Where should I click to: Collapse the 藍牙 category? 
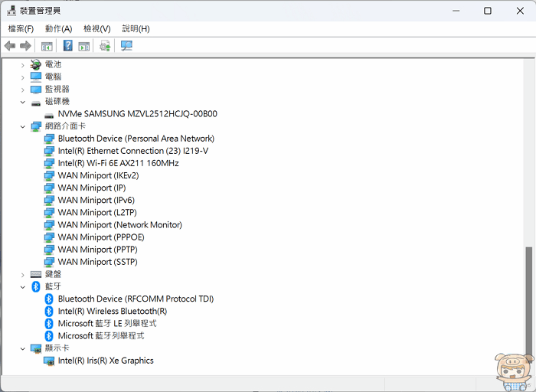coord(23,287)
